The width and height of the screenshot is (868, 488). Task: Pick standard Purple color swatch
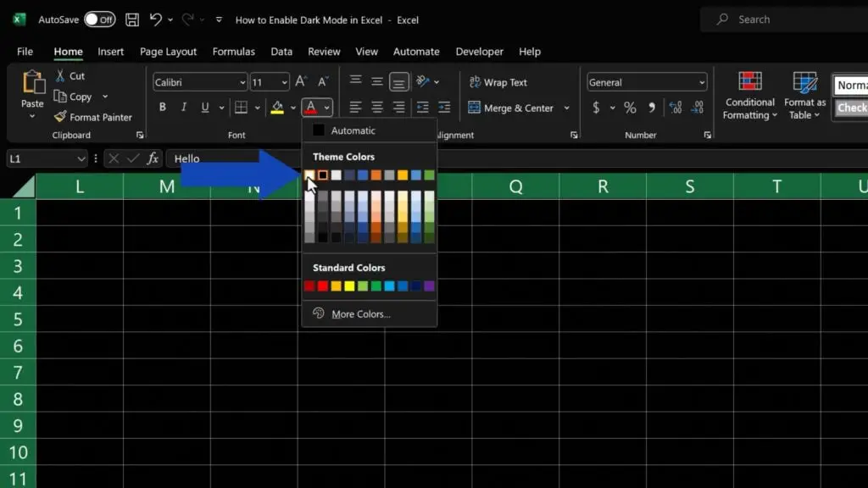[x=429, y=286]
